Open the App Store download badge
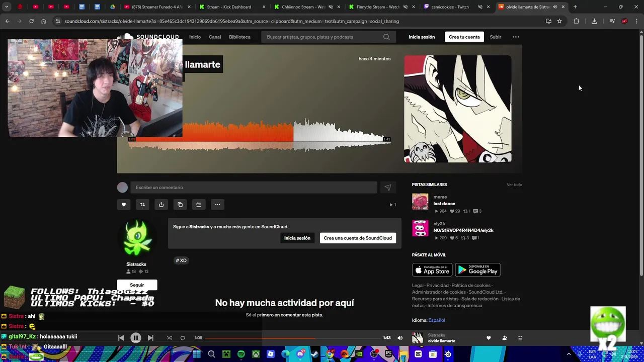644x362 pixels. click(x=432, y=270)
